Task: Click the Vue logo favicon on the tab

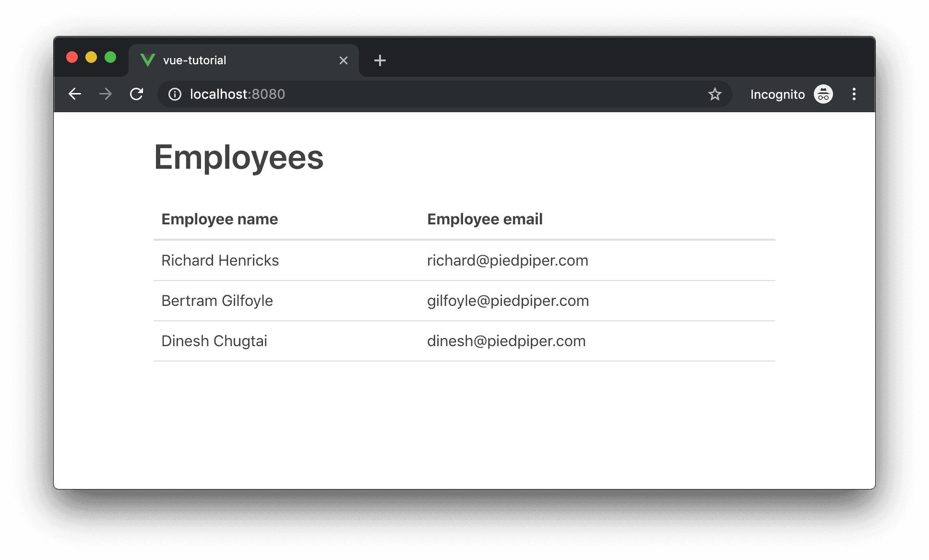Action: (x=148, y=60)
